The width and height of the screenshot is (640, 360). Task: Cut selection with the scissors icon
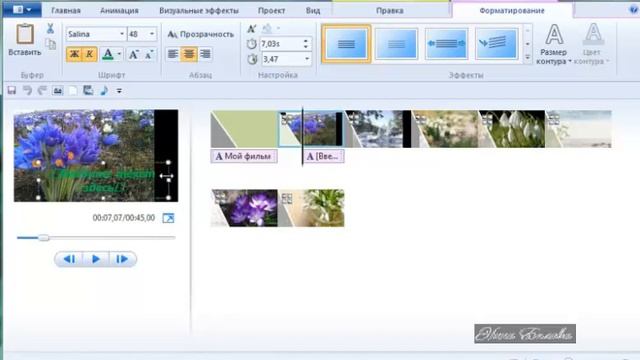[50, 29]
